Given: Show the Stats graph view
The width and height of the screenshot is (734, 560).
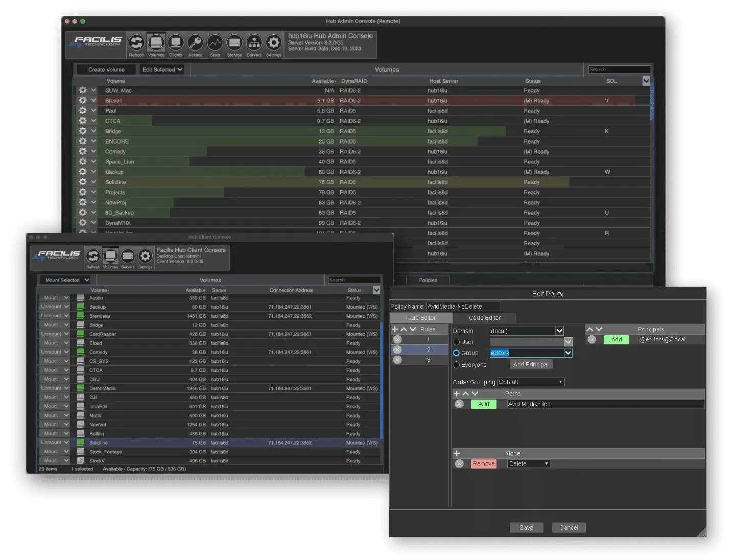Looking at the screenshot, I should pos(215,43).
